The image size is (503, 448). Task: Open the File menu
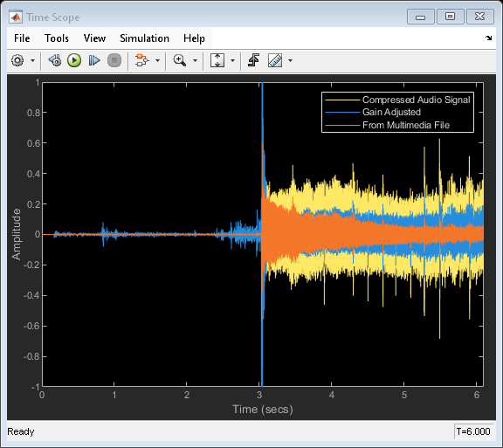click(x=22, y=38)
